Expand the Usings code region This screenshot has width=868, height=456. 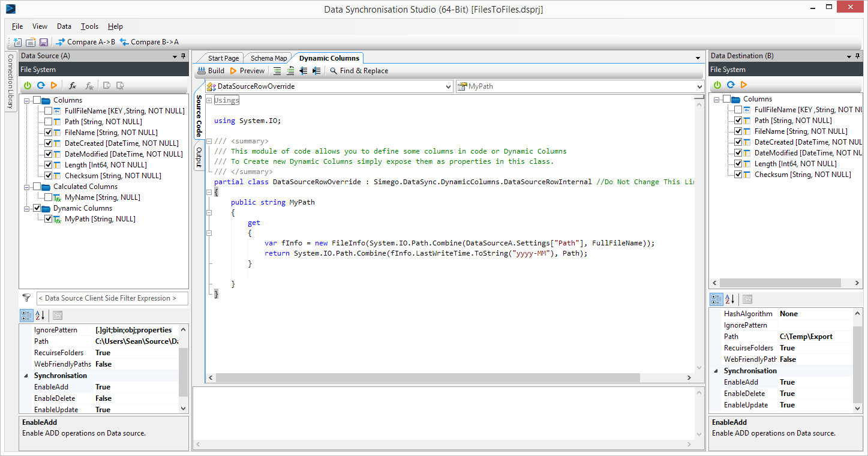pyautogui.click(x=209, y=100)
